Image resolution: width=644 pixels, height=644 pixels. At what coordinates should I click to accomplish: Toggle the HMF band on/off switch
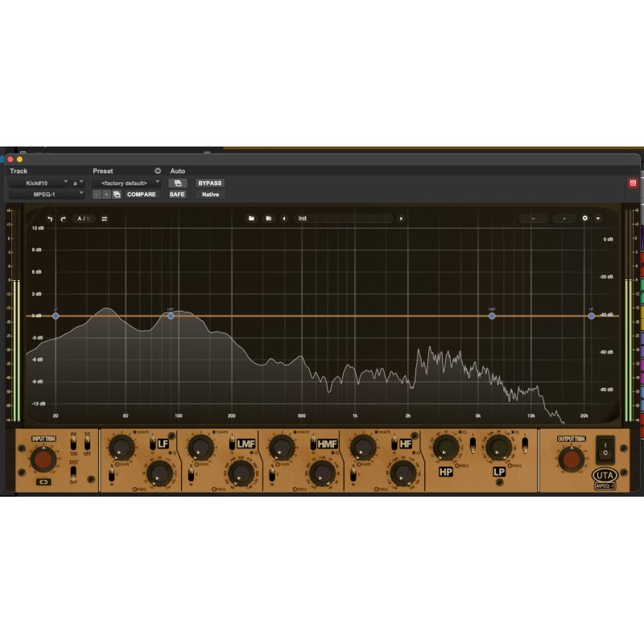[313, 444]
